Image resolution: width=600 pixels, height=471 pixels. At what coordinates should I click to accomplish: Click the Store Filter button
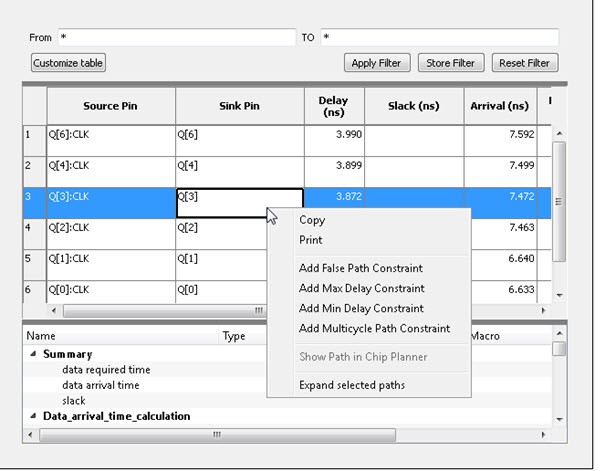(450, 63)
